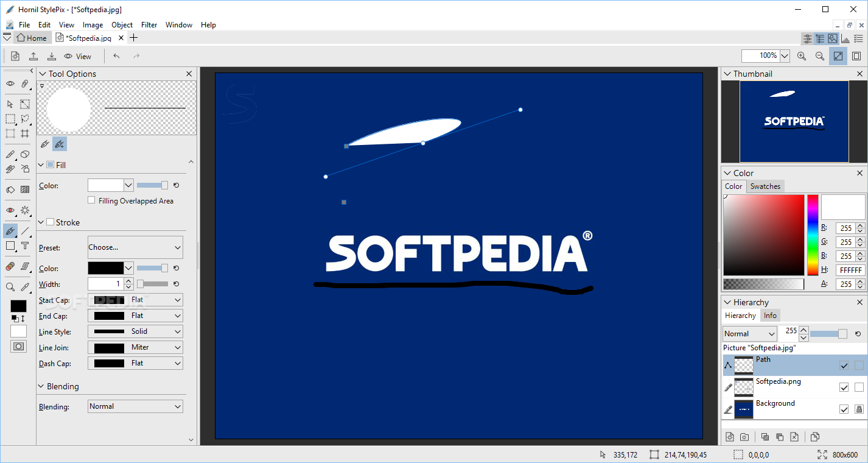This screenshot has height=463, width=868.
Task: Select the brush tool
Action: (x=10, y=154)
